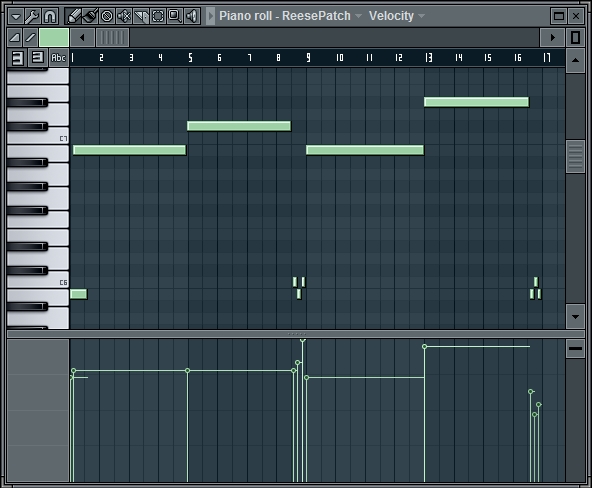The height and width of the screenshot is (488, 592).
Task: Click the horizontal scrollbar right arrow
Action: (552, 37)
